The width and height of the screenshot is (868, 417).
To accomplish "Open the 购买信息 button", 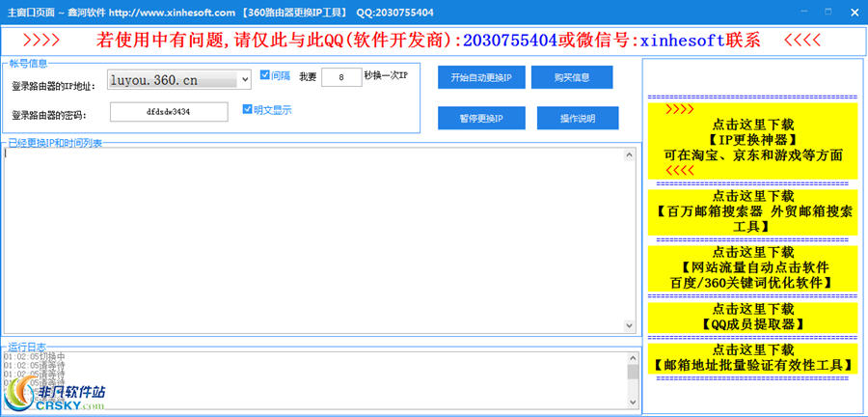I will click(572, 77).
